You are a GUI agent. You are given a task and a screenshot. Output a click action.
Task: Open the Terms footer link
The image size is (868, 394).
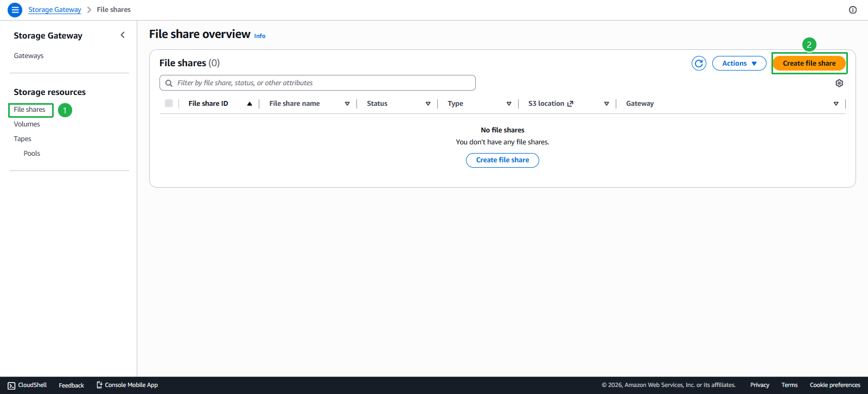[x=789, y=385]
